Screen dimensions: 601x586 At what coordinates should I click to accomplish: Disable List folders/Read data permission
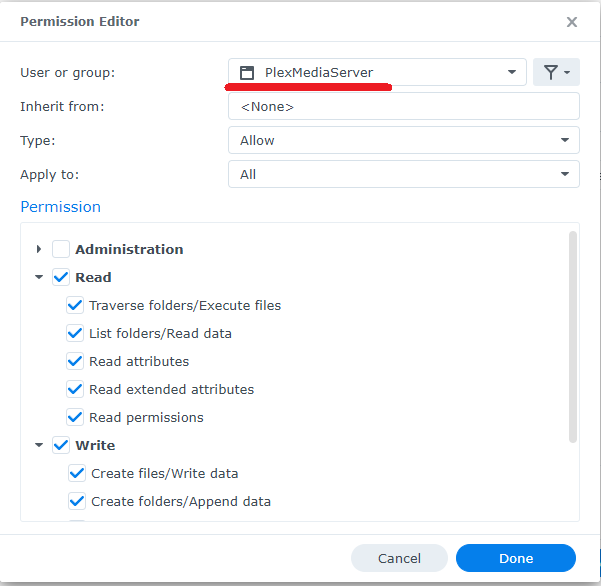75,333
